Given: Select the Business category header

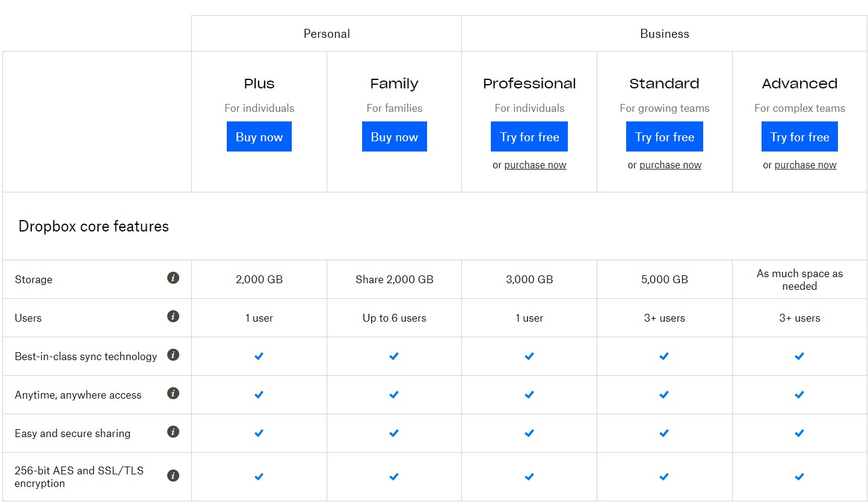Looking at the screenshot, I should coord(664,34).
